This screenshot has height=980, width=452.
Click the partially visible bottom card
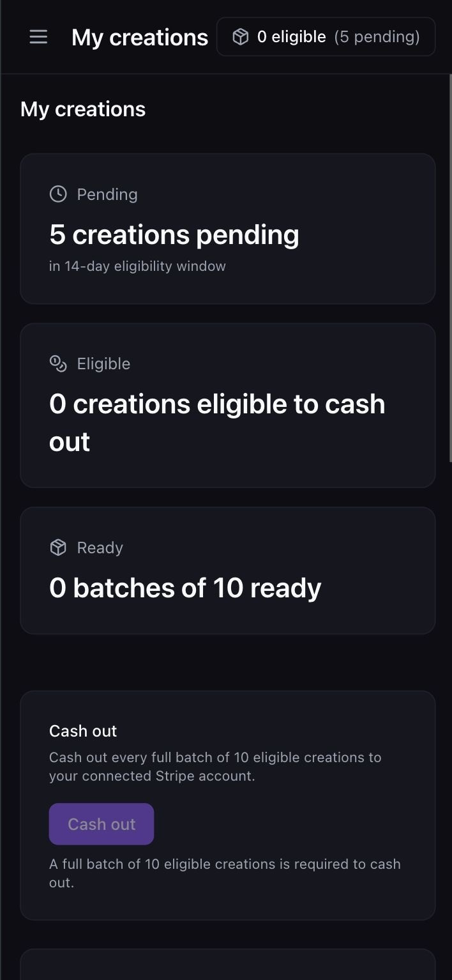pyautogui.click(x=228, y=965)
